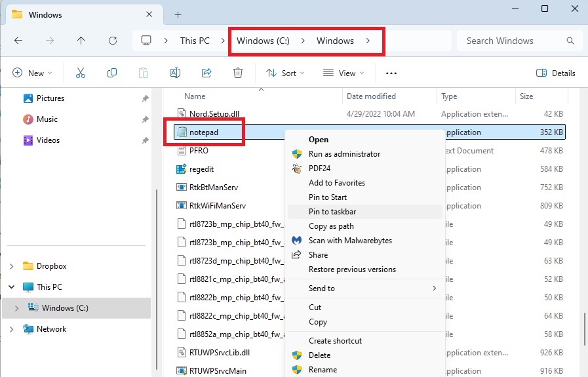Open Music in the navigation pane
Image resolution: width=588 pixels, height=377 pixels.
(47, 119)
